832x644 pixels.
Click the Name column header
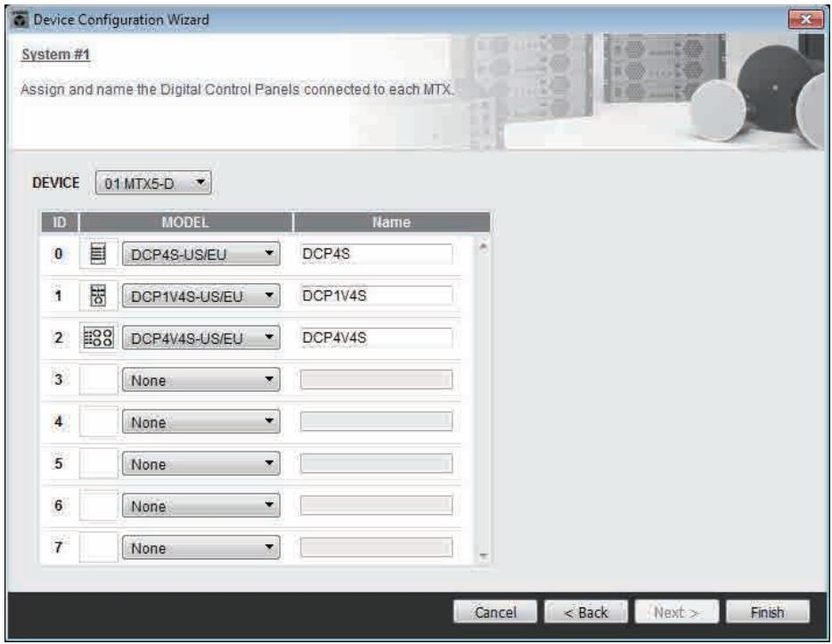tap(392, 223)
